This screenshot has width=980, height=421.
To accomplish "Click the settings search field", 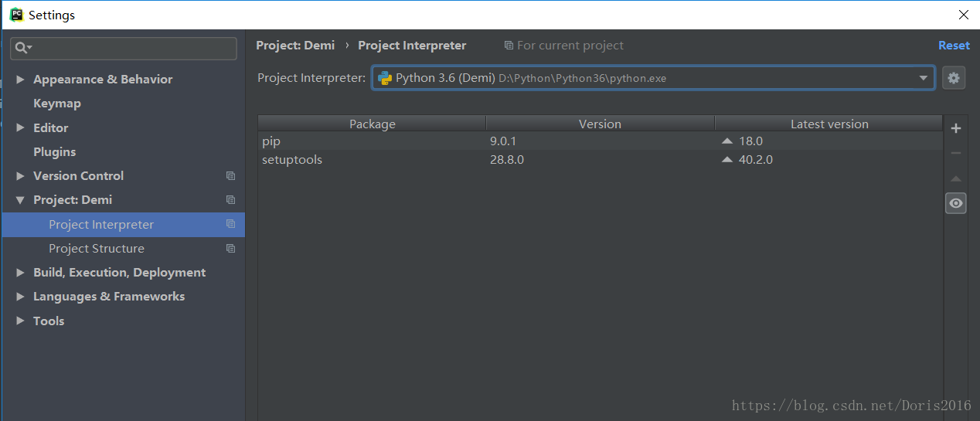I will click(124, 48).
